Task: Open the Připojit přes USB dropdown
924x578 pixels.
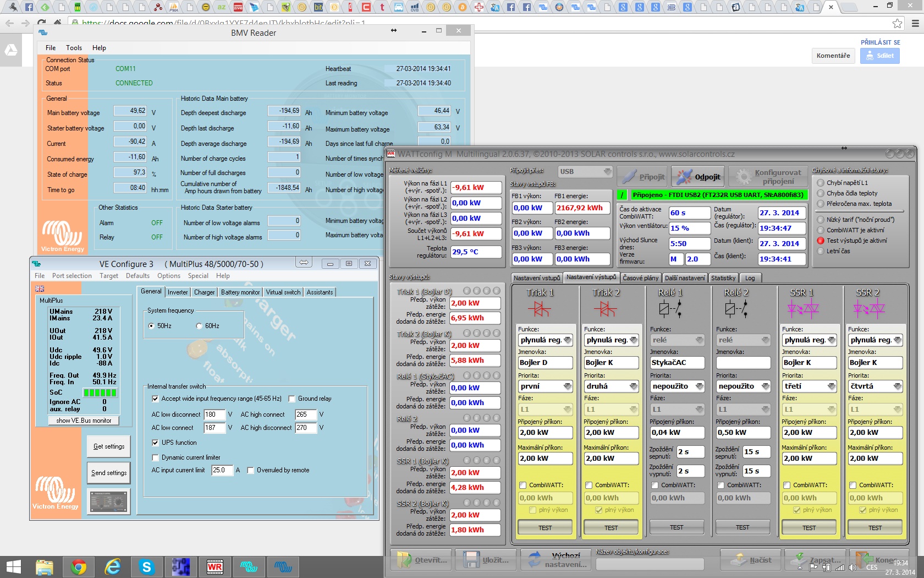Action: point(585,172)
